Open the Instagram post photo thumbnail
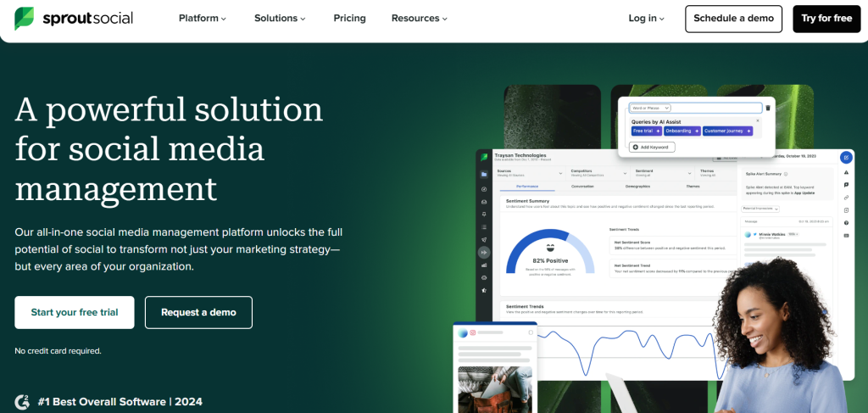Image resolution: width=868 pixels, height=413 pixels. tap(495, 389)
